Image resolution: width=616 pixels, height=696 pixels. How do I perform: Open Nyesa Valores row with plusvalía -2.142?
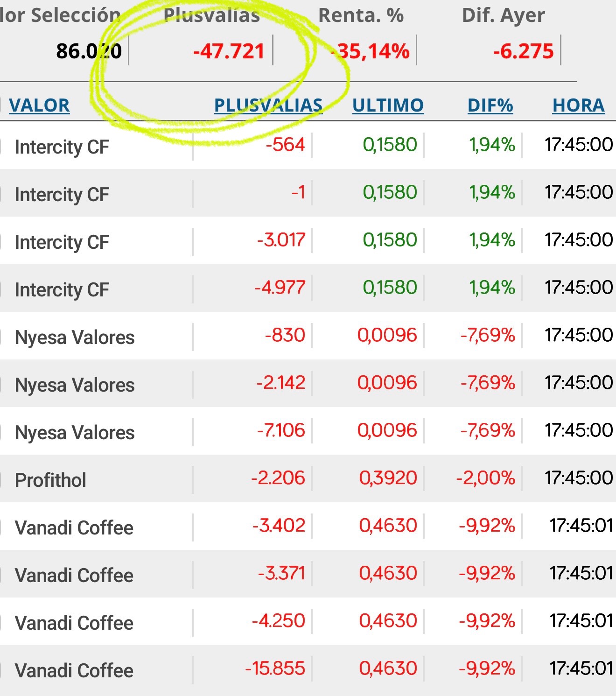click(308, 383)
